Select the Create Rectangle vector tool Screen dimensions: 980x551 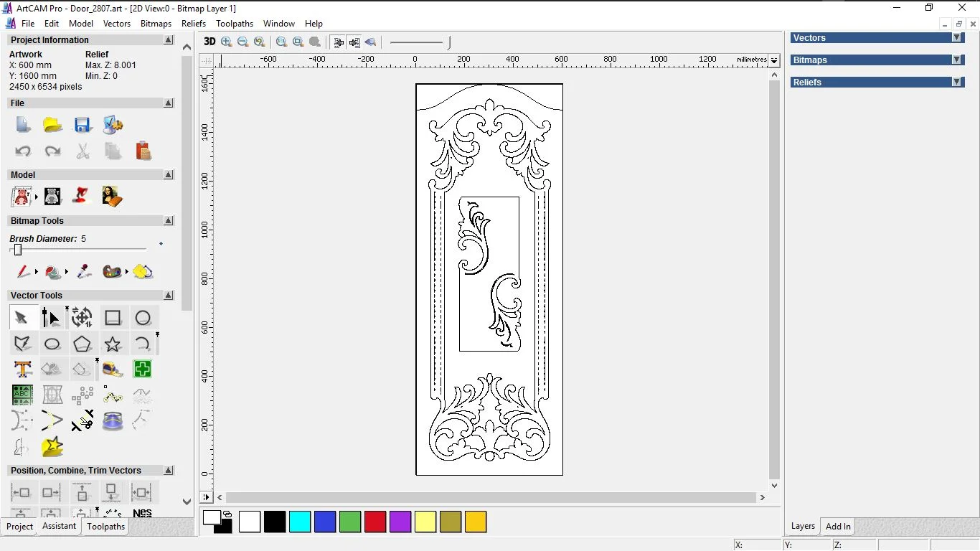click(113, 318)
